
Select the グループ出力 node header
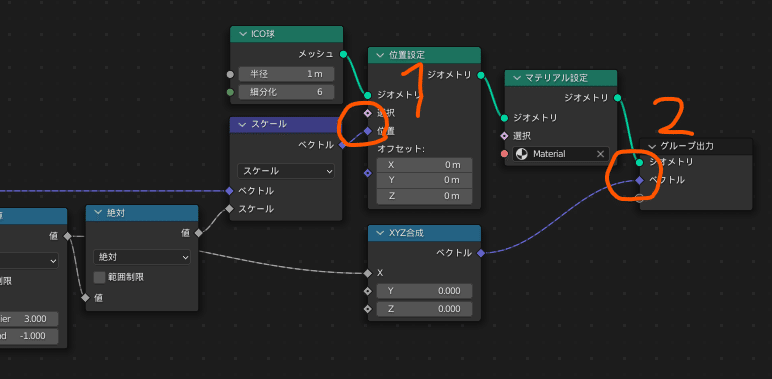[696, 146]
